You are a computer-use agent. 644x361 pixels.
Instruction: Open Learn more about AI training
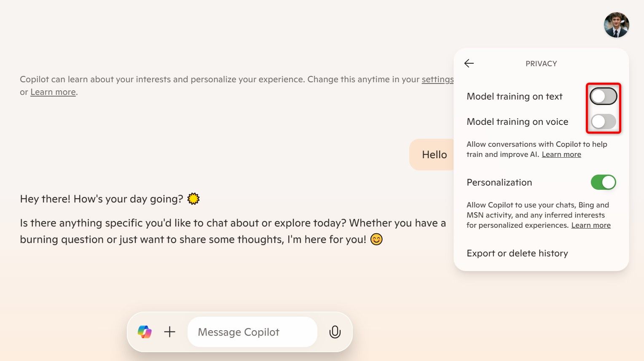pos(561,154)
